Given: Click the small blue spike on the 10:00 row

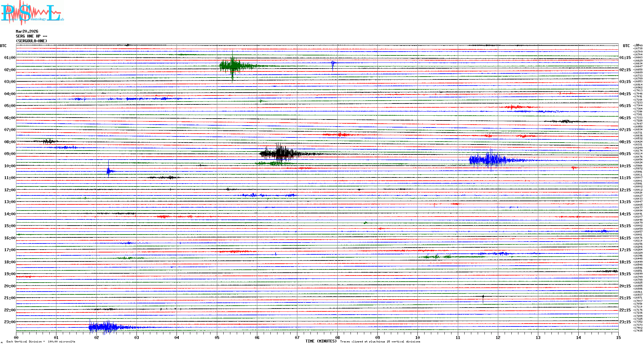Looking at the screenshot, I should click(x=109, y=171).
